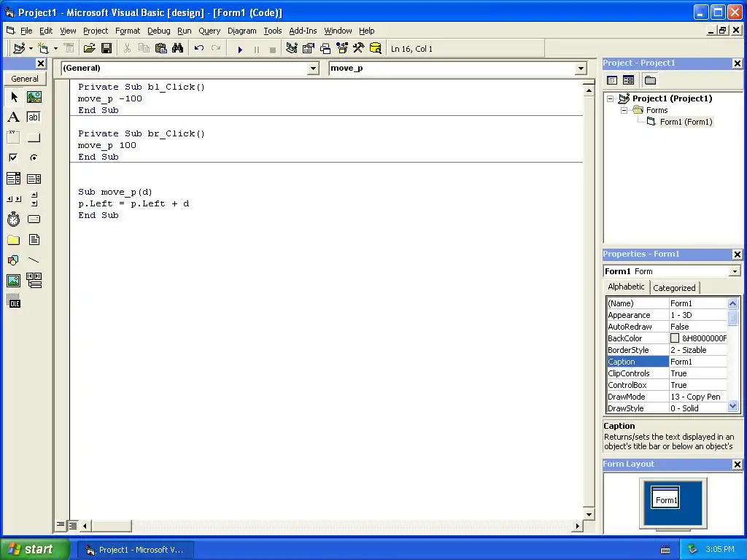The height and width of the screenshot is (560, 747).
Task: Click the Caption value field Form1
Action: (x=698, y=362)
